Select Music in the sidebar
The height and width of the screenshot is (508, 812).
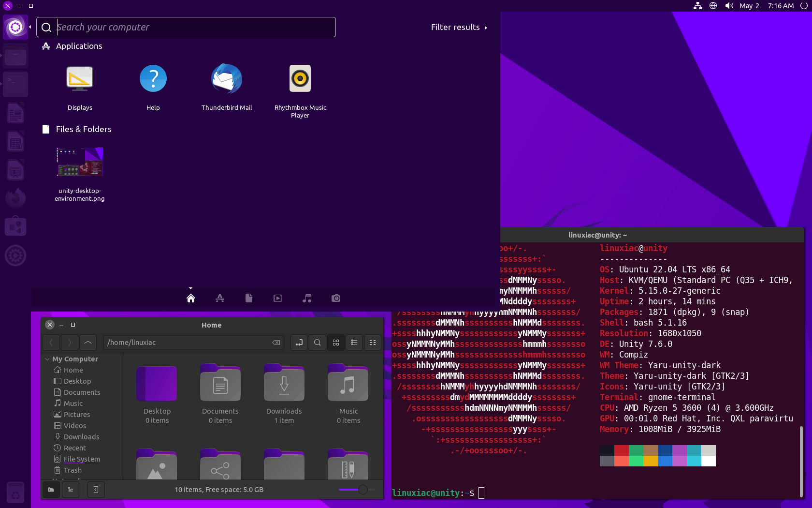(73, 403)
